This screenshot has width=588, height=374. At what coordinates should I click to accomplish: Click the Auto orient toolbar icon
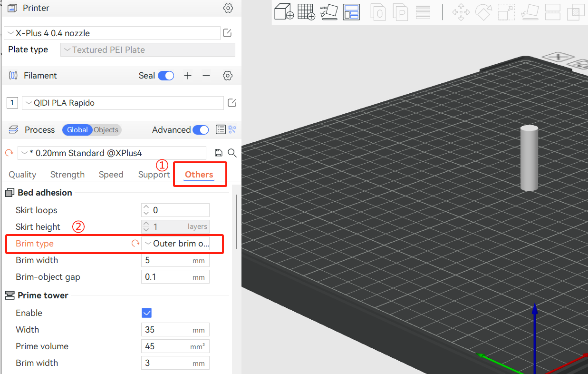click(328, 11)
